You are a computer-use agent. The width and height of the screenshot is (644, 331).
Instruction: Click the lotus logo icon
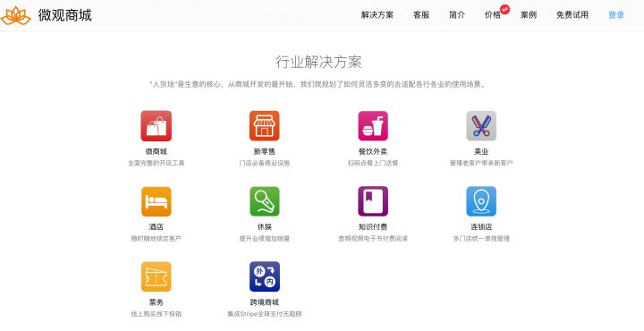[15, 15]
